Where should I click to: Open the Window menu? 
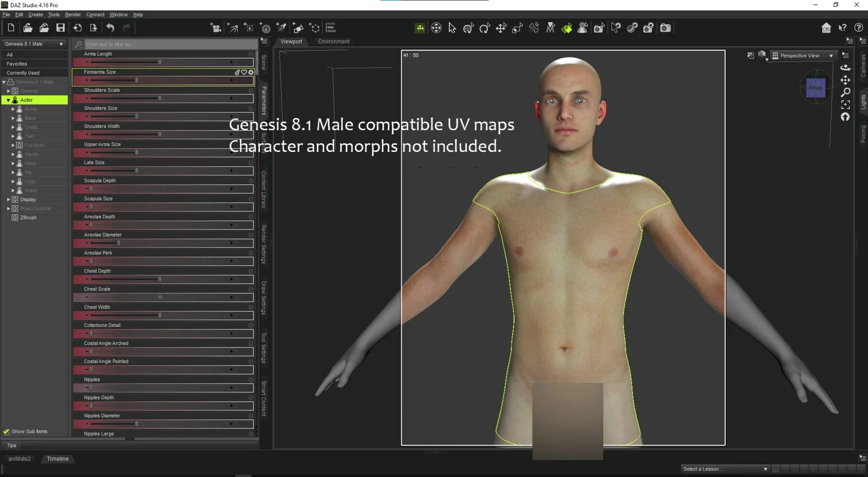[119, 14]
